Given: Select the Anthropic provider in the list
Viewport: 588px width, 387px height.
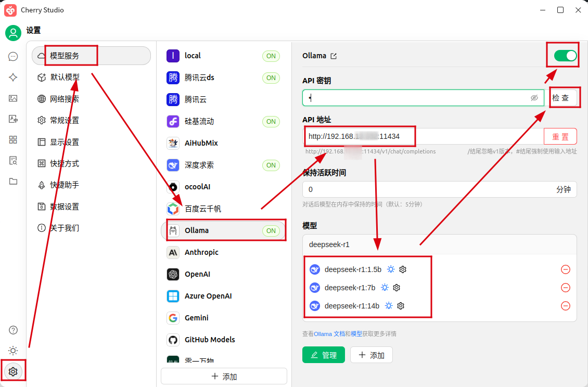Looking at the screenshot, I should [x=201, y=252].
